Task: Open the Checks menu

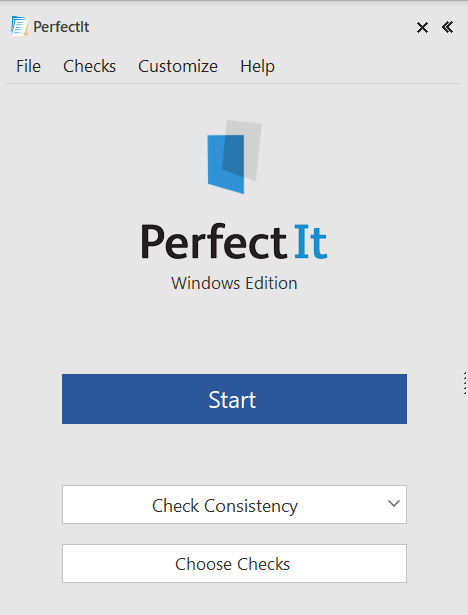Action: click(x=89, y=66)
